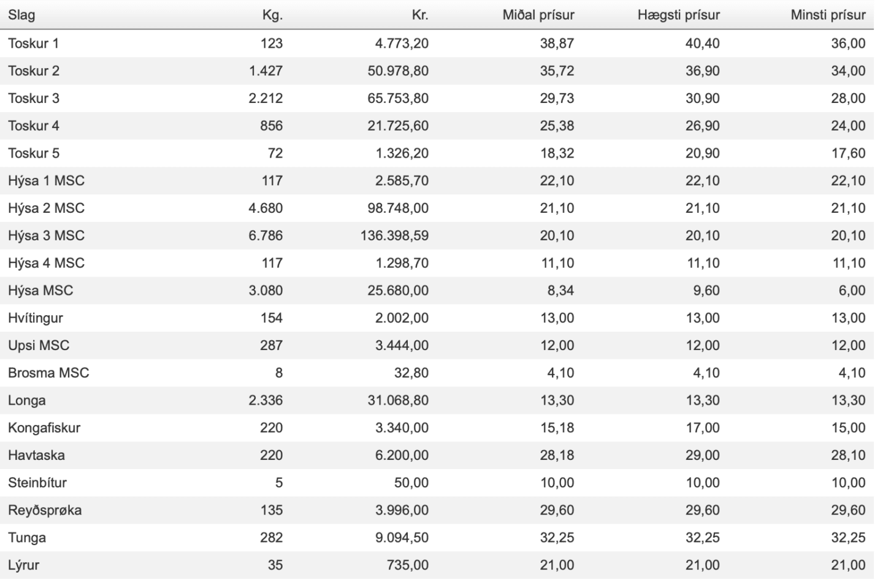Select the Toskur 3 row label
This screenshot has width=883, height=588.
[x=34, y=98]
